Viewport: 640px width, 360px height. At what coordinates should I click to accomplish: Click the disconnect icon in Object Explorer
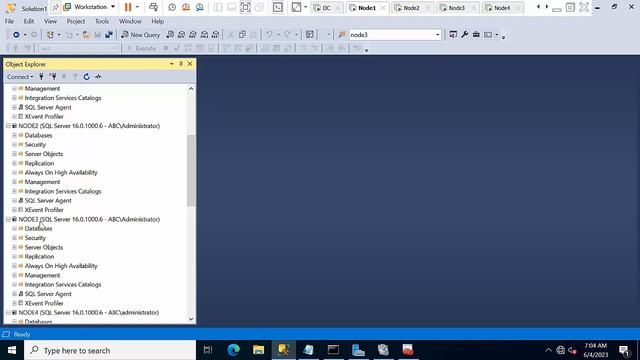(53, 77)
